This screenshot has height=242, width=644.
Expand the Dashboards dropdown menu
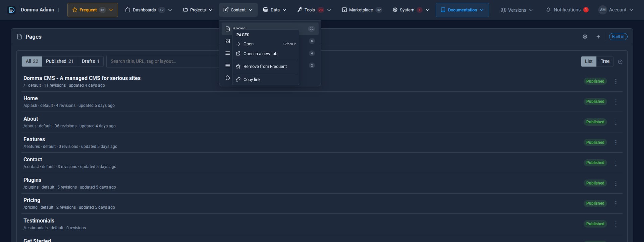tap(148, 10)
